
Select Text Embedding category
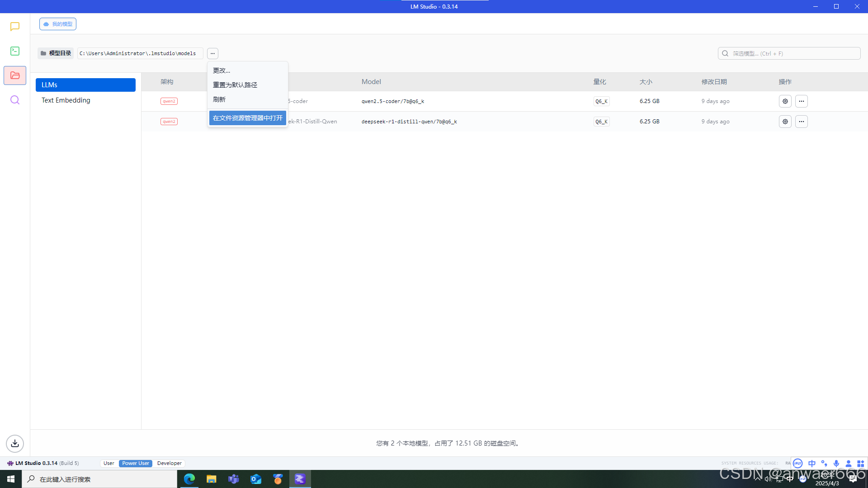coord(66,100)
